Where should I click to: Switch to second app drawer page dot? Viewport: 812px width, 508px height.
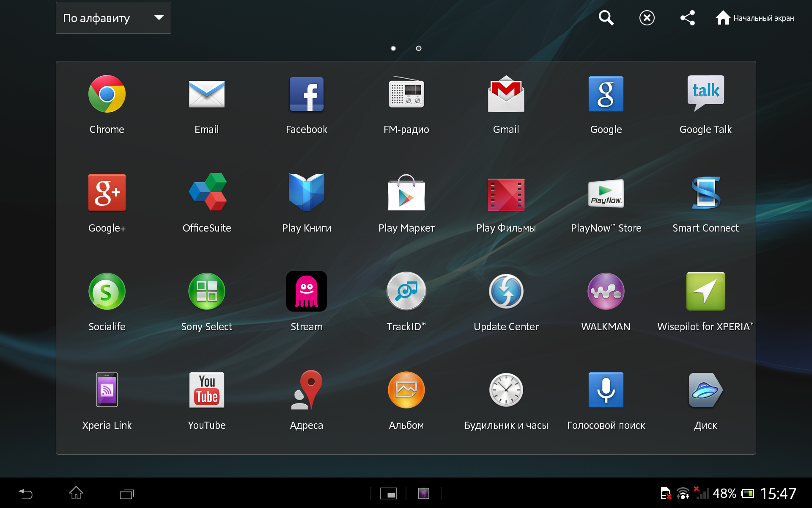coord(419,48)
